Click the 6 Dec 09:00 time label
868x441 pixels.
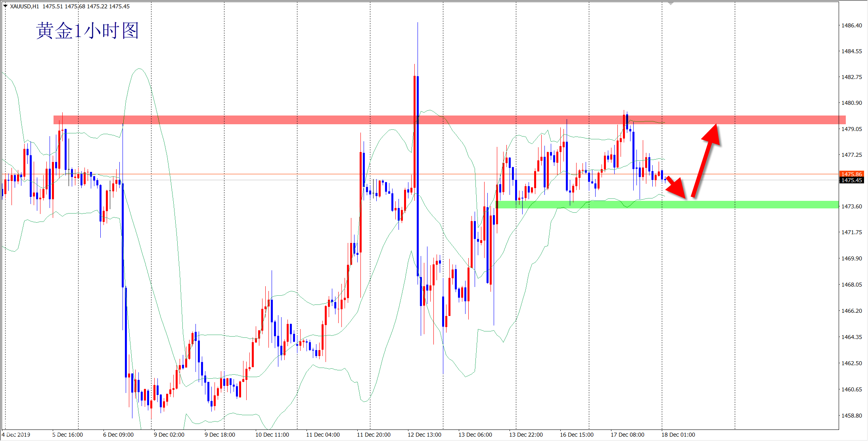click(x=118, y=435)
